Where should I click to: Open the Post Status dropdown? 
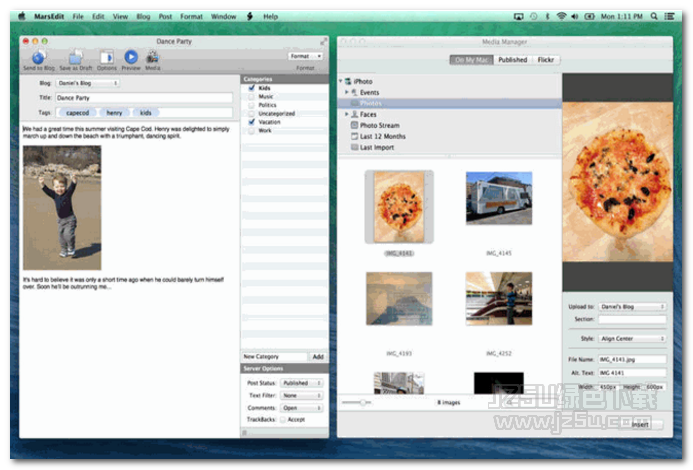pyautogui.click(x=301, y=383)
